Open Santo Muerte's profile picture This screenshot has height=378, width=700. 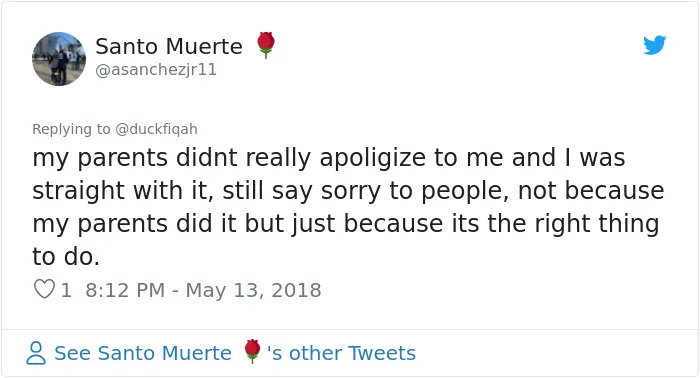(x=59, y=59)
